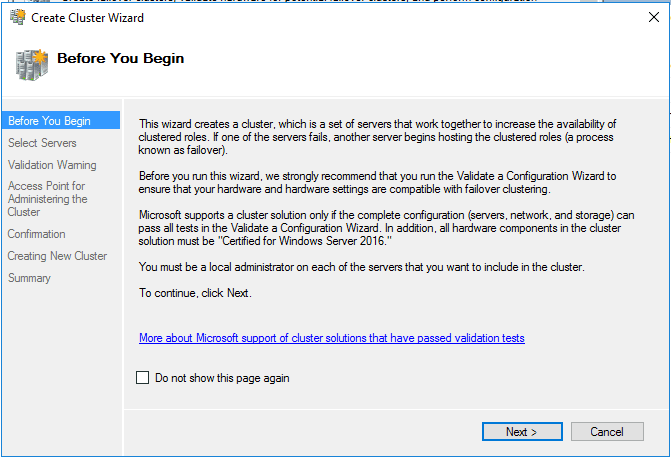Click the Do not show this page again label
Viewport: 671px width, 457px height.
tap(222, 378)
